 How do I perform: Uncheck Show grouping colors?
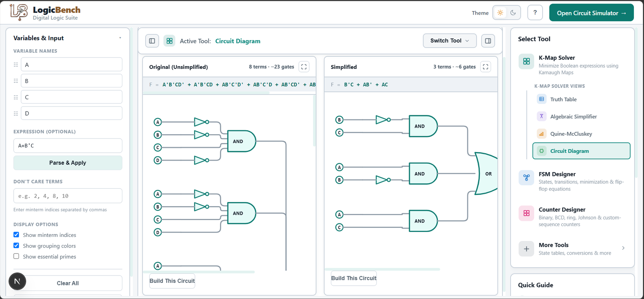tap(16, 245)
